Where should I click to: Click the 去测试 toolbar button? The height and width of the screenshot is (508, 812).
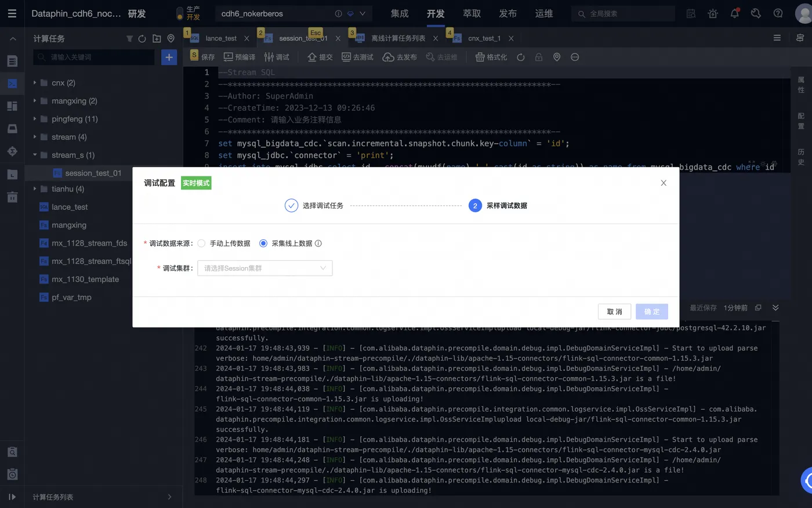point(357,57)
